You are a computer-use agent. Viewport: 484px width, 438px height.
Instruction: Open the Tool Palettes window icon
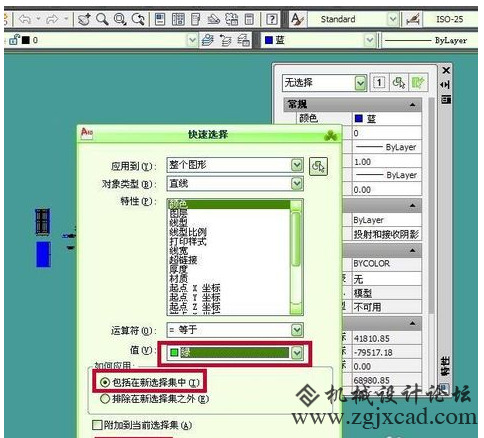[x=196, y=19]
